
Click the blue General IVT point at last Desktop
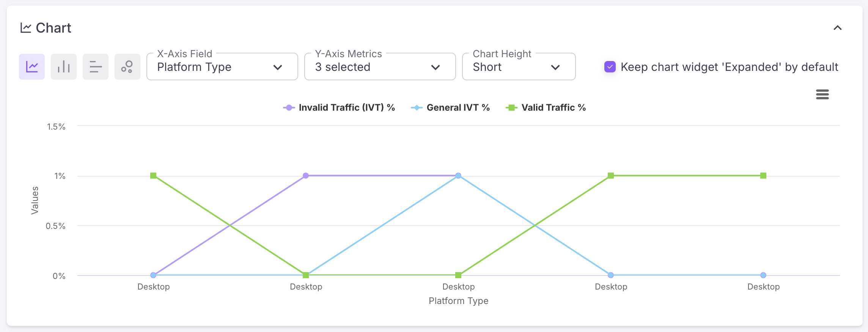[763, 275]
